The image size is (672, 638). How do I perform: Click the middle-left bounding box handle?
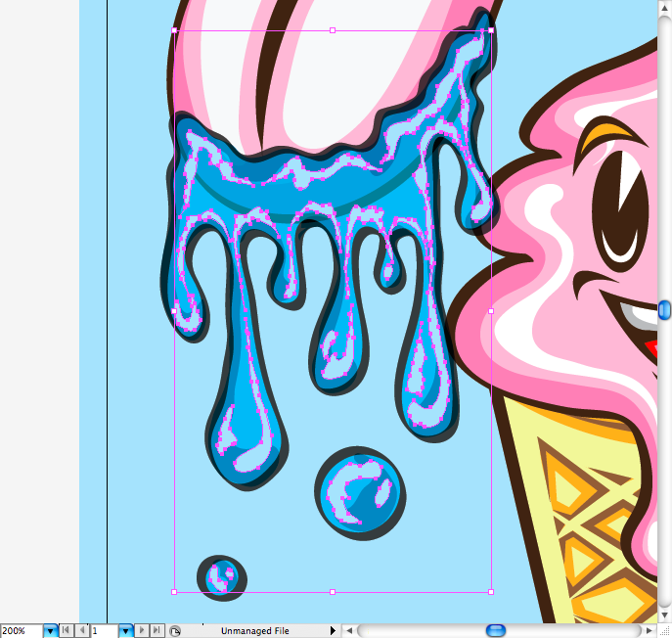pos(175,311)
